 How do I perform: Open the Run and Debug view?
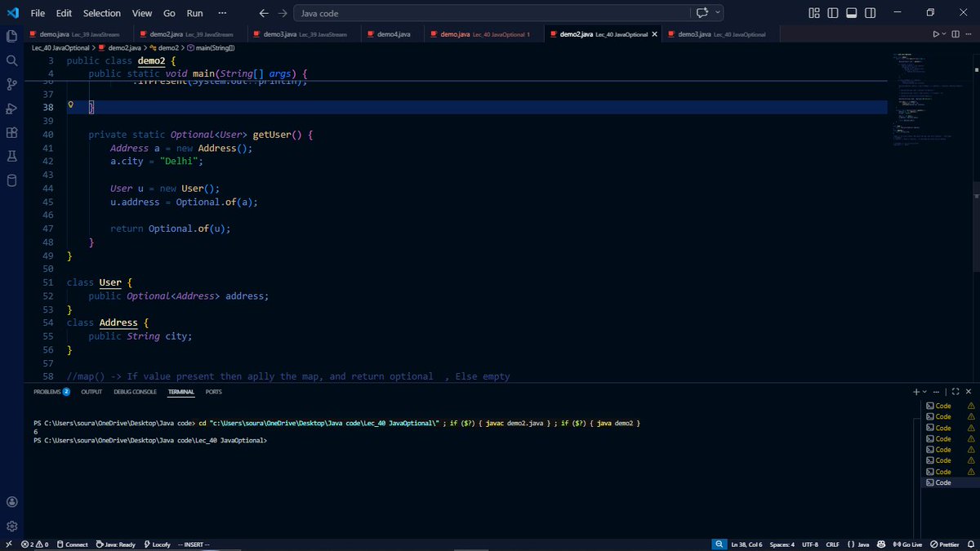click(11, 109)
